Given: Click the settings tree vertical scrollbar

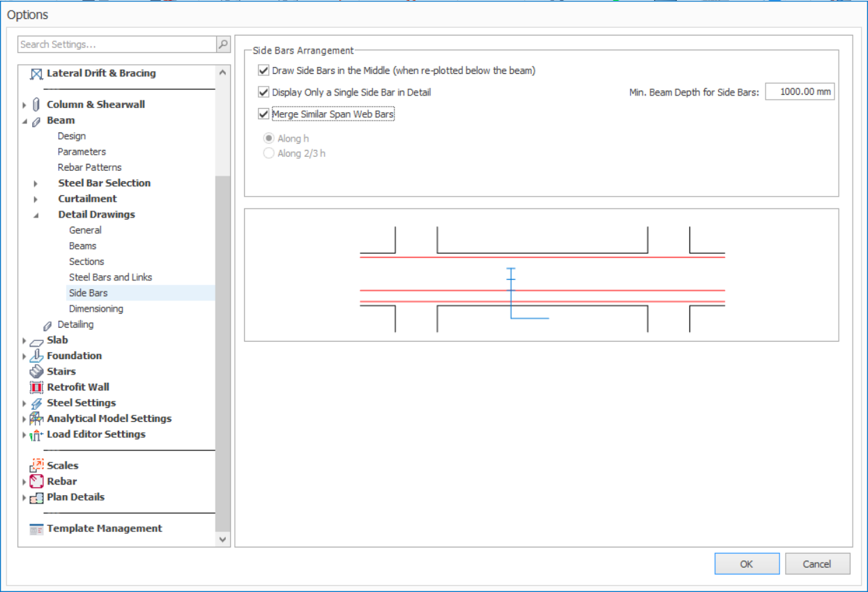Looking at the screenshot, I should [x=222, y=349].
